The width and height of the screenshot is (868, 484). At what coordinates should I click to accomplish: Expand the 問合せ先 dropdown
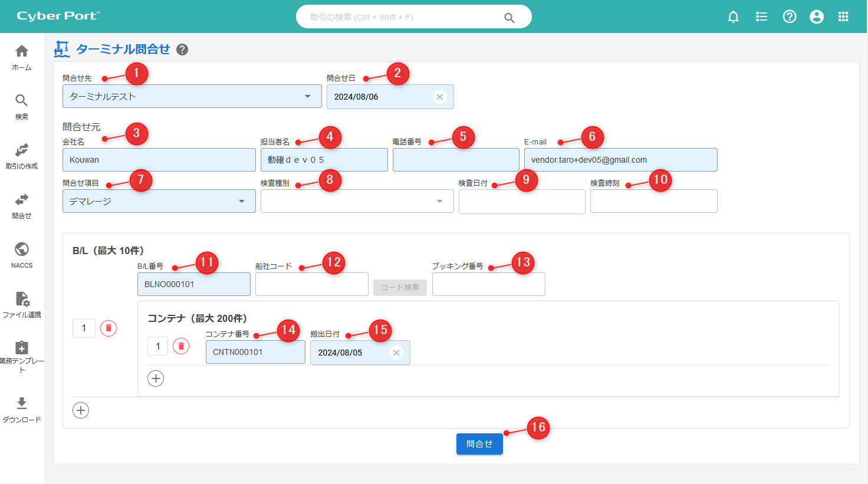pyautogui.click(x=308, y=97)
